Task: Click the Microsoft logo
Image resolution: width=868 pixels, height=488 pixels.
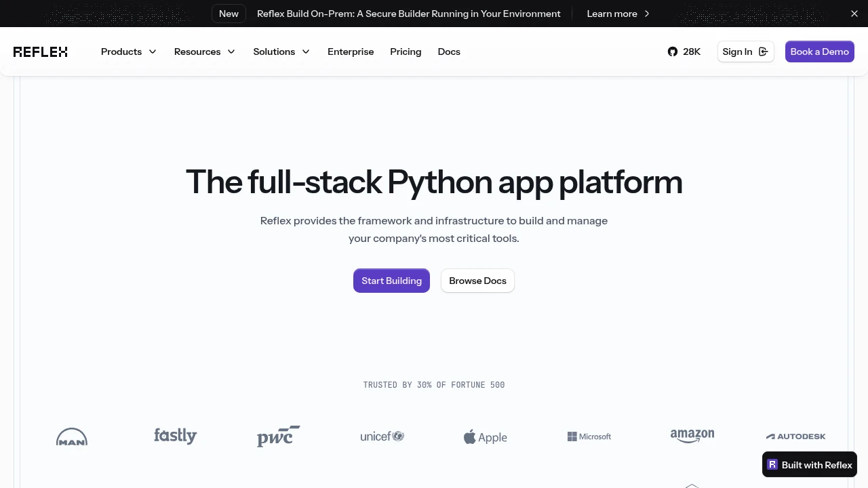Action: click(589, 436)
